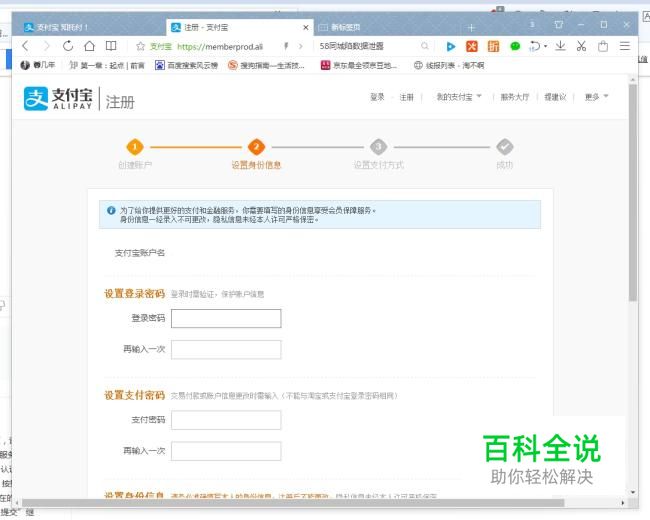Close the 注册 - 支付宝 tab

(x=306, y=27)
